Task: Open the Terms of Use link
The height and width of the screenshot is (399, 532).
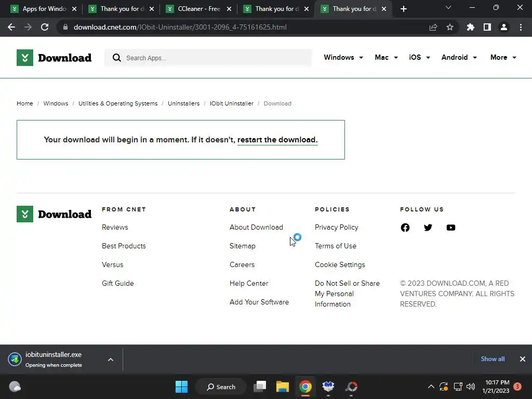Action: click(336, 246)
